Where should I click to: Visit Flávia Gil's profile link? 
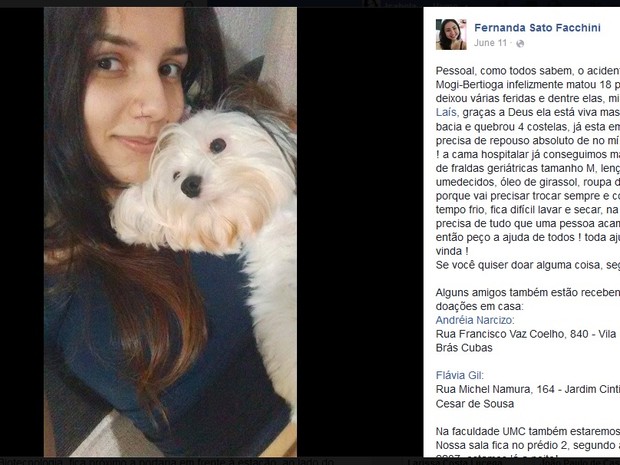coord(459,375)
